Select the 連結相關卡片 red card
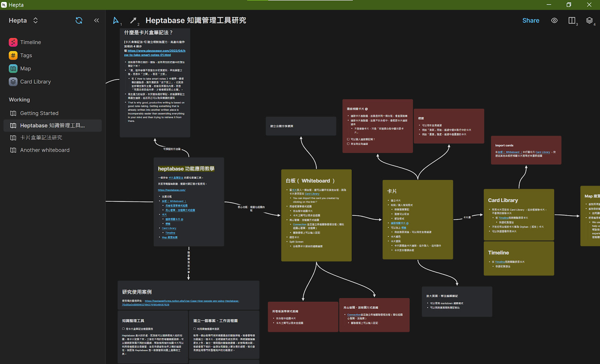The width and height of the screenshot is (600, 364). [378, 126]
